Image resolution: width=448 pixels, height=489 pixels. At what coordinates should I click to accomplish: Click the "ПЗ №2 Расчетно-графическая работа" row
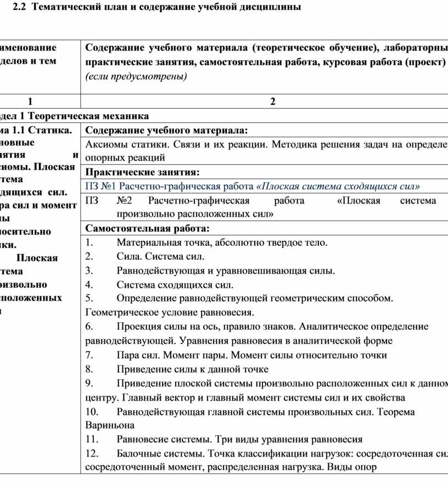[264, 207]
